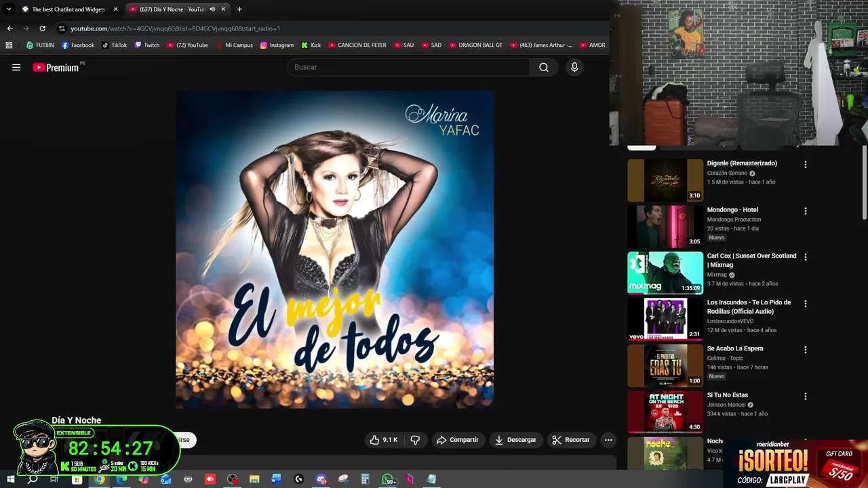Open File Explorer folder in the taskbar
This screenshot has height=488, width=868.
coord(254,479)
